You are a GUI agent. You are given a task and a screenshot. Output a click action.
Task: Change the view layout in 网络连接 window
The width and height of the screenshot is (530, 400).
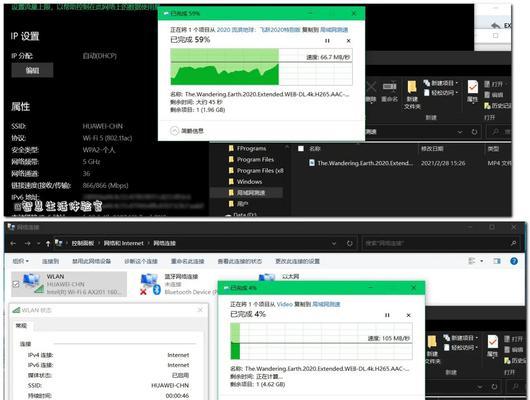pyautogui.click(x=472, y=261)
